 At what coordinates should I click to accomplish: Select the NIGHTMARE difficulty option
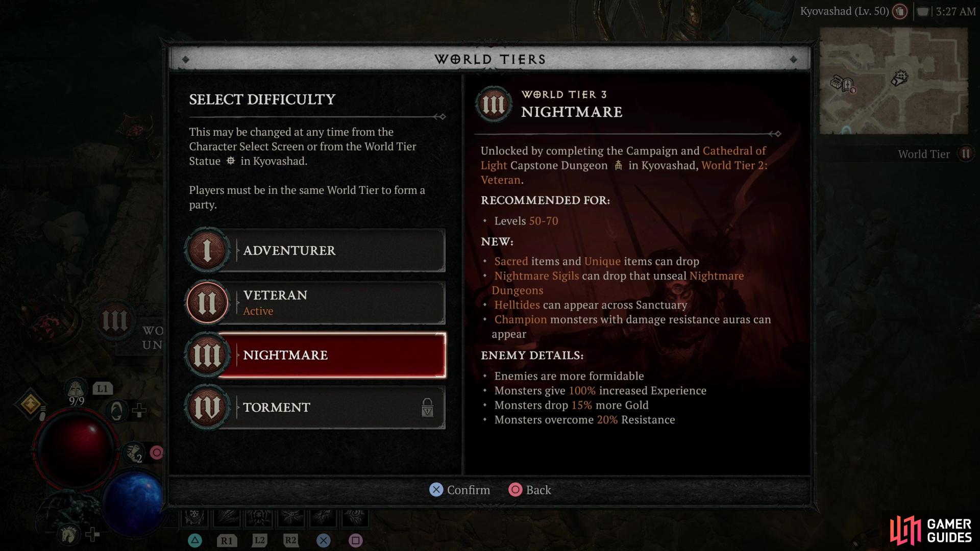click(x=314, y=355)
